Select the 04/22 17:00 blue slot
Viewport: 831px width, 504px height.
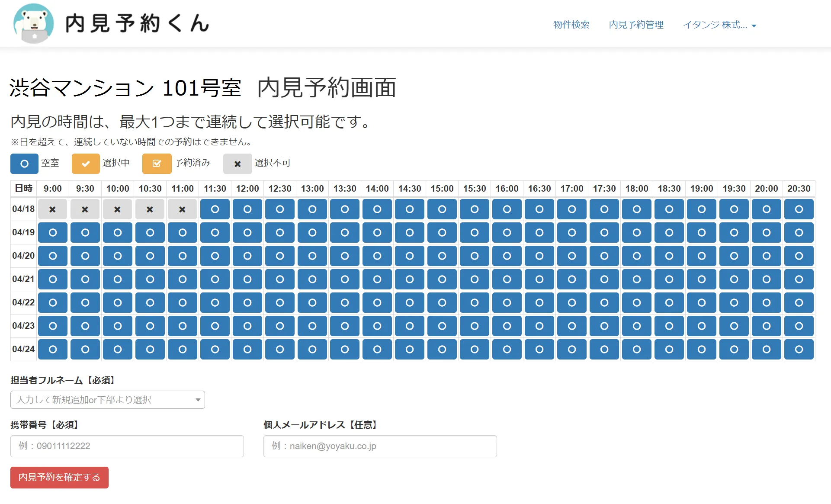pos(572,303)
